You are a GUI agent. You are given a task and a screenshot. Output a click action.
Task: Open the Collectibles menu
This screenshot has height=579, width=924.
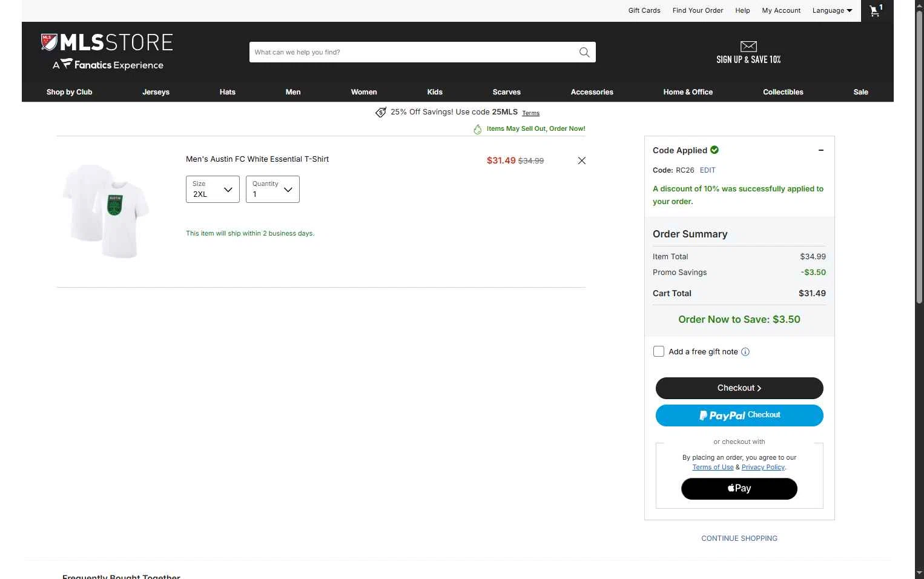(x=783, y=92)
